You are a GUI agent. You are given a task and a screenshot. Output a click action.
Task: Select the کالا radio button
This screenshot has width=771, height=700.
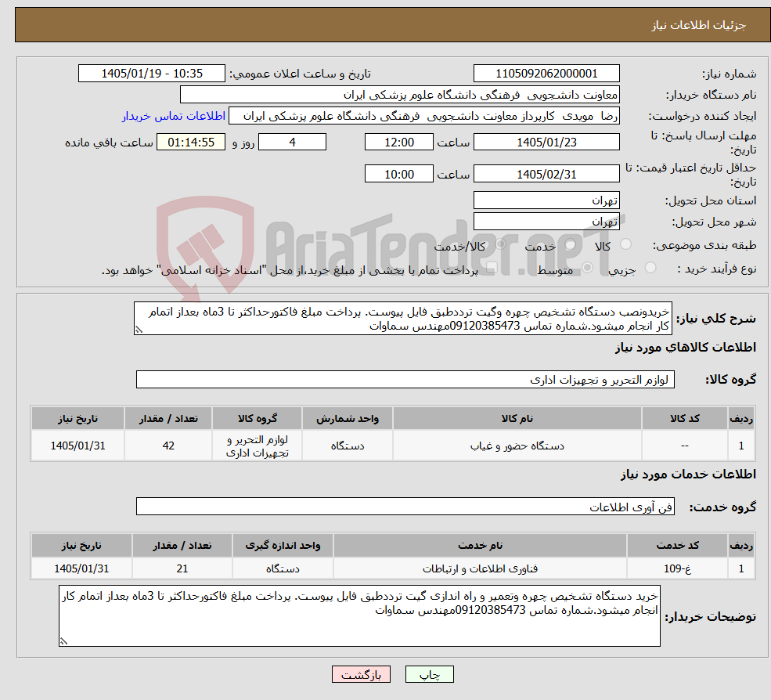626,244
